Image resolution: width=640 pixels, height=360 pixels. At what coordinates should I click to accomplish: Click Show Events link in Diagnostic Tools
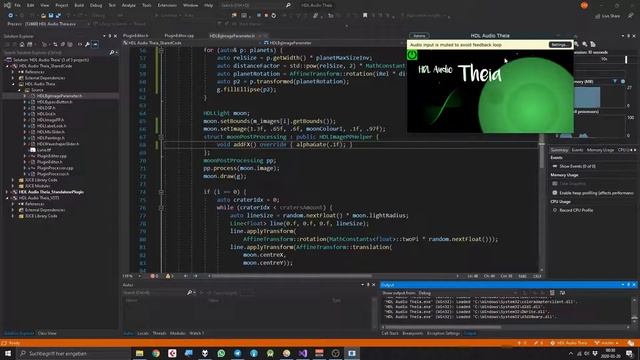coord(577,167)
